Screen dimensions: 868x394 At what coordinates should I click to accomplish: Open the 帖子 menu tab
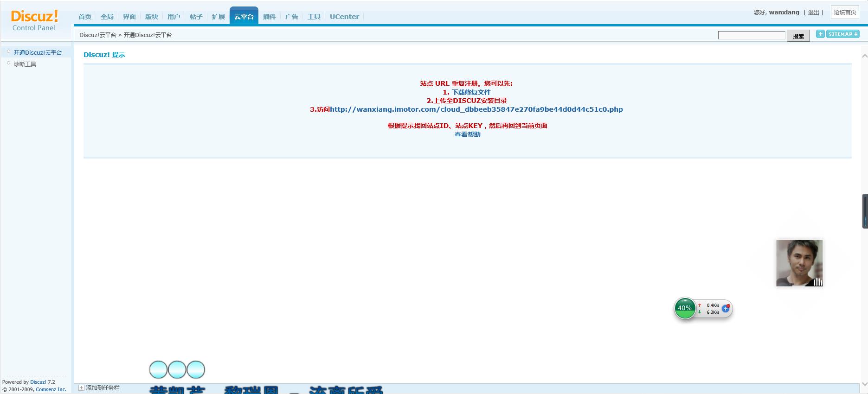pyautogui.click(x=196, y=17)
